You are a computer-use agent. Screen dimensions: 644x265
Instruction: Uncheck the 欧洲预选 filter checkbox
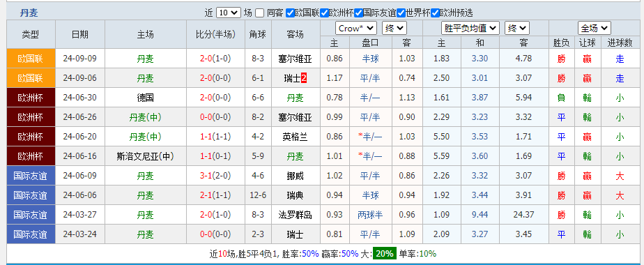436,13
